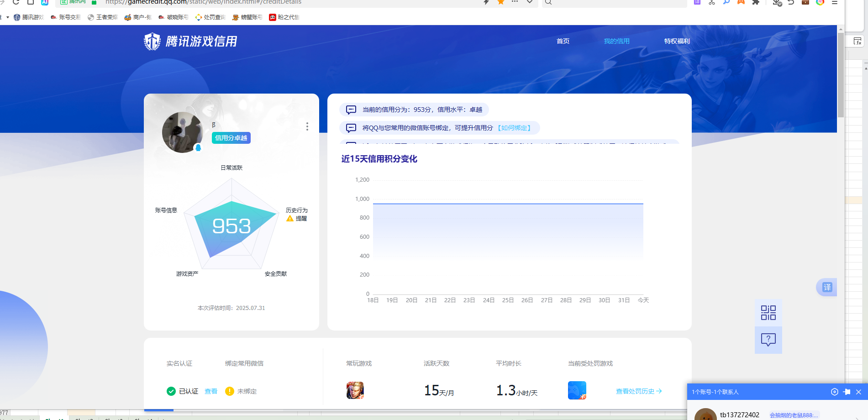This screenshot has height=420, width=868.
Task: Click the yellow 未绑定 exclamation icon
Action: click(x=230, y=391)
